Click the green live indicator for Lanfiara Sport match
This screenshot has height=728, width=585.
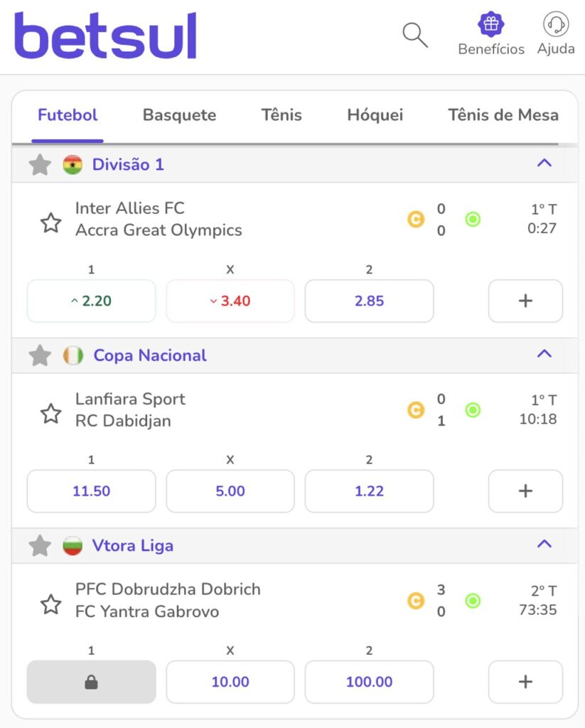click(473, 410)
